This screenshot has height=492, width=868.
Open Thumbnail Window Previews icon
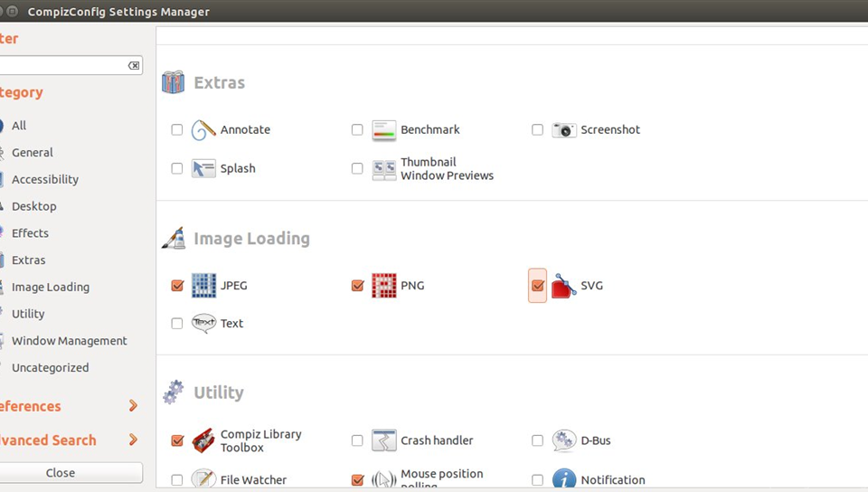pyautogui.click(x=383, y=169)
